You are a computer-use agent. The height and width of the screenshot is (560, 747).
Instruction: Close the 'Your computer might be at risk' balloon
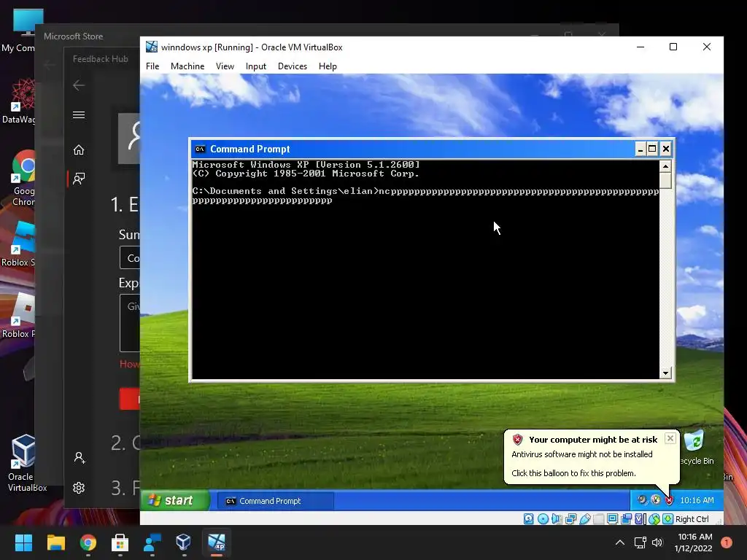670,438
